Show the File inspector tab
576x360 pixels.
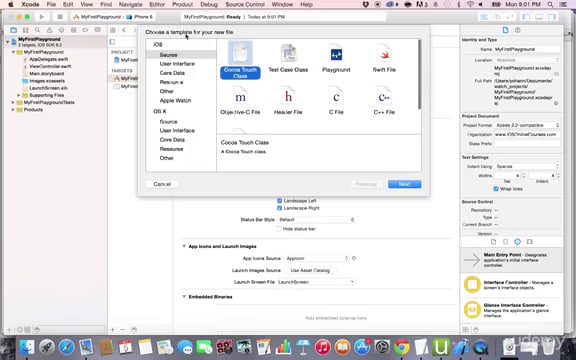click(505, 30)
